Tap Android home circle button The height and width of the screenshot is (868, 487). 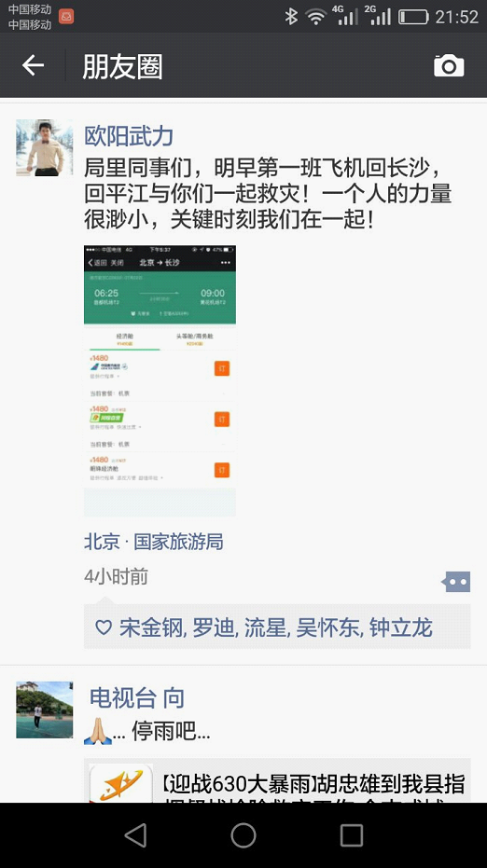pyautogui.click(x=243, y=835)
